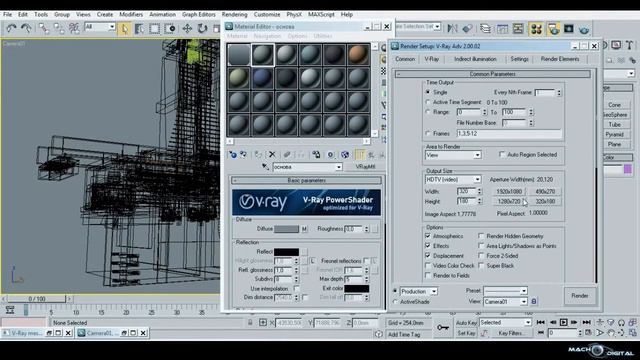Image resolution: width=640 pixels, height=360 pixels.
Task: Click the Auto Key button
Action: tap(466, 322)
